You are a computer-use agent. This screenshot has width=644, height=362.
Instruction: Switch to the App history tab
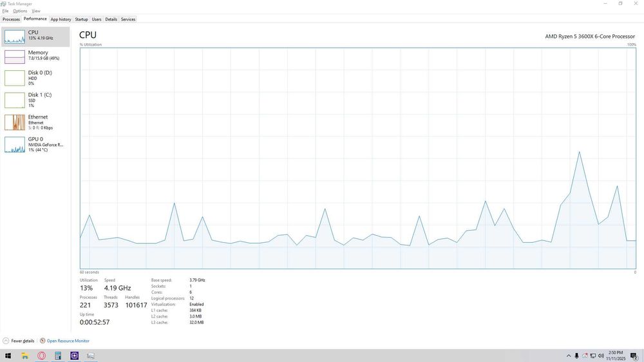point(61,19)
